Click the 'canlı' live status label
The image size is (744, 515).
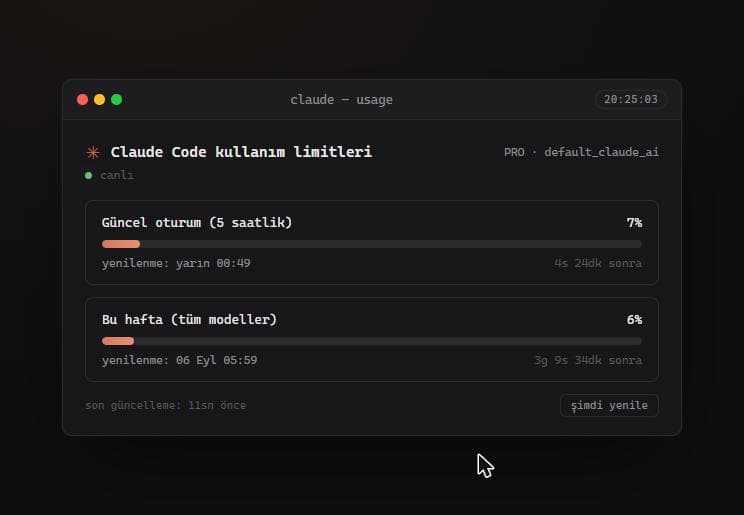click(117, 175)
